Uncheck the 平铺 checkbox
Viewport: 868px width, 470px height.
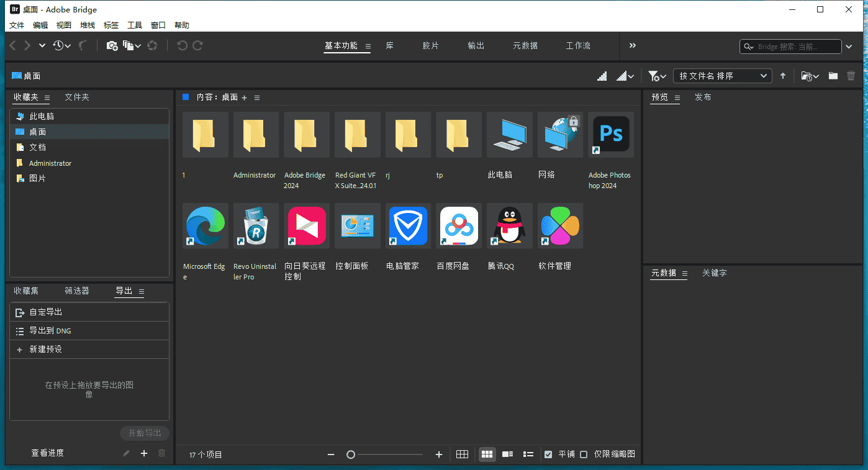(x=548, y=454)
